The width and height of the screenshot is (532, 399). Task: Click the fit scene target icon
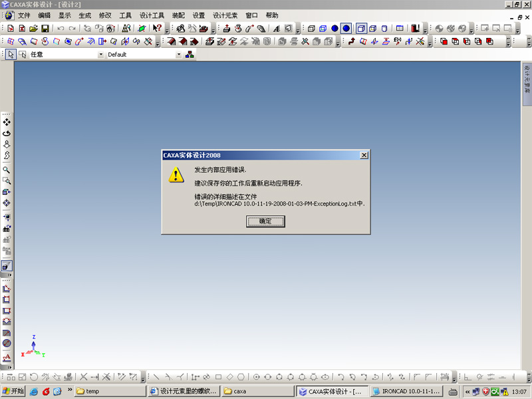coord(7,203)
